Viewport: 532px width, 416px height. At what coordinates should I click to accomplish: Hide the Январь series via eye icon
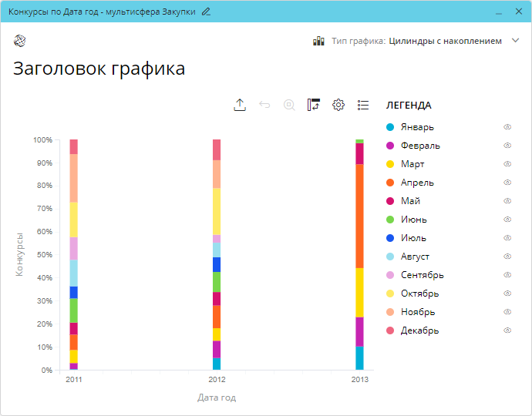click(507, 127)
